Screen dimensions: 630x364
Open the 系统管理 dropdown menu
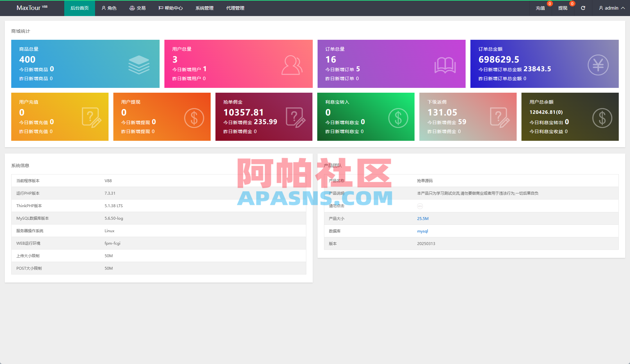click(x=204, y=8)
